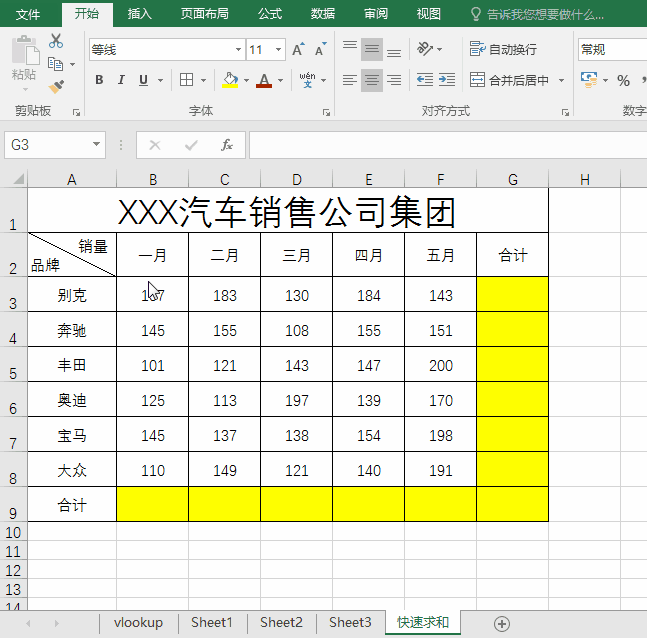Open the Sheet1 tab
Image resolution: width=647 pixels, height=638 pixels.
(x=212, y=622)
